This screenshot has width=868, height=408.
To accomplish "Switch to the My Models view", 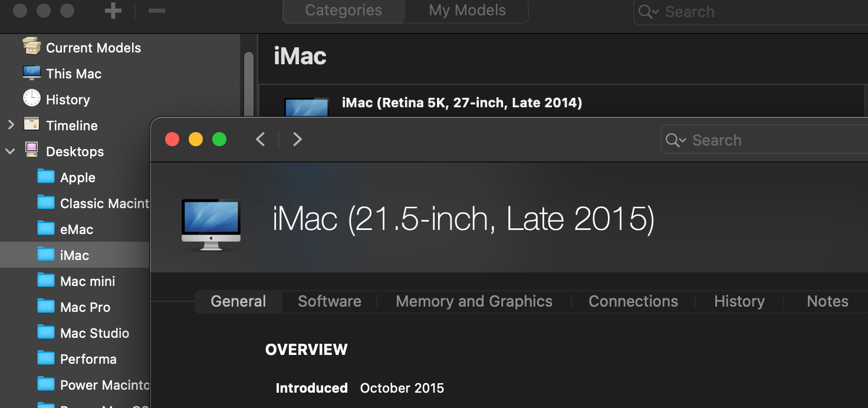I will point(466,9).
